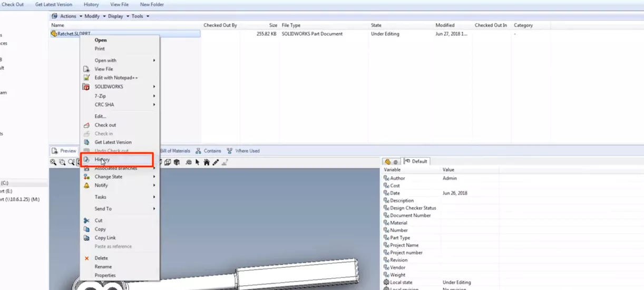Click the Copy Link icon in context menu
644x290 pixels.
[x=86, y=238]
